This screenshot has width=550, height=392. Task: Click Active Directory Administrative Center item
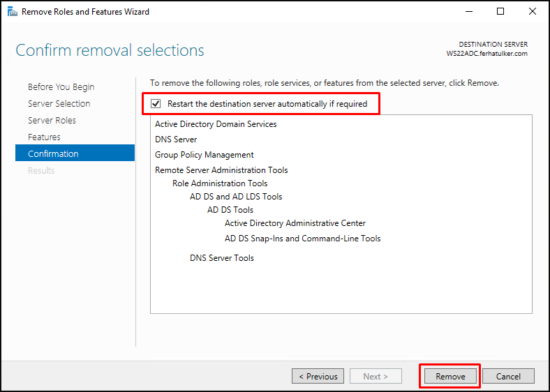pyautogui.click(x=295, y=223)
